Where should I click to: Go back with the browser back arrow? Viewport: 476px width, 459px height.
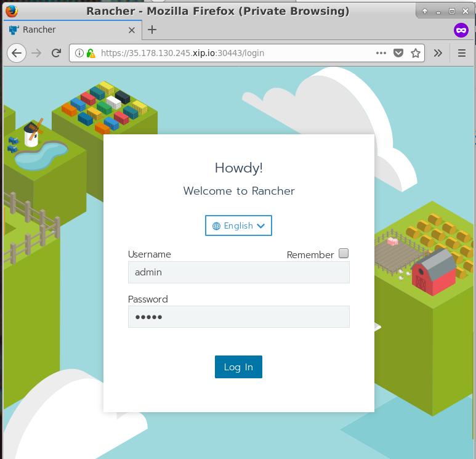click(17, 53)
